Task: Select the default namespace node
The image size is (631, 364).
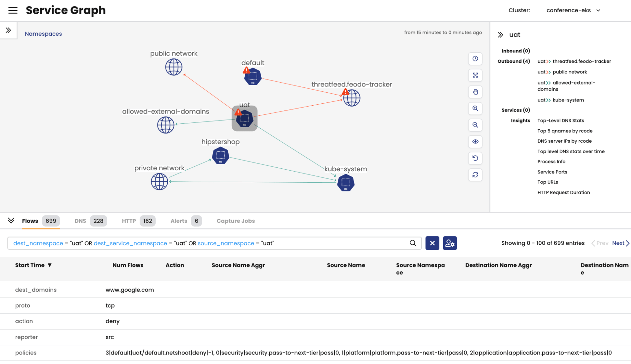Action: tap(253, 76)
